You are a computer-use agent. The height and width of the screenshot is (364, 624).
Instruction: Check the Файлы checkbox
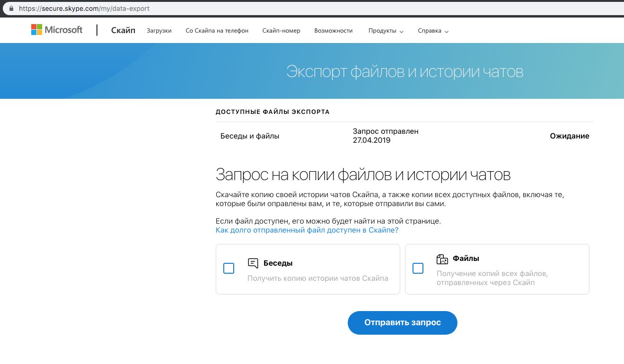[x=418, y=269]
